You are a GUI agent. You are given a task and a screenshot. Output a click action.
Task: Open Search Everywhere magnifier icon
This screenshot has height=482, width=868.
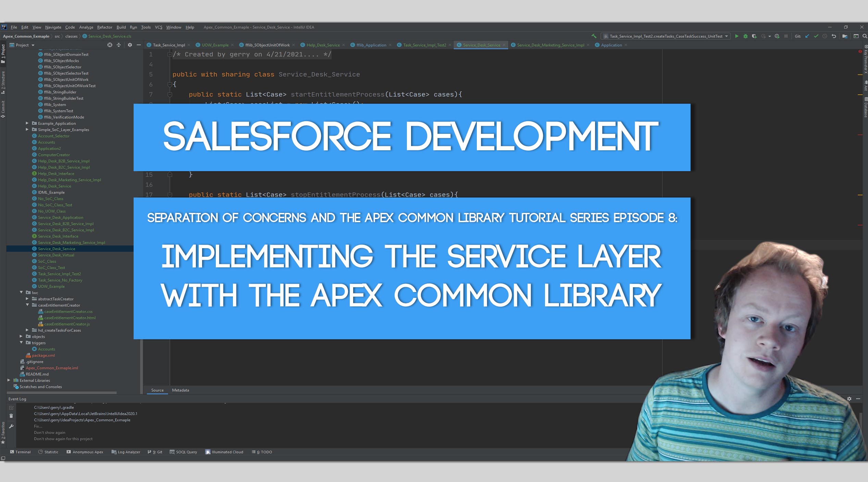pyautogui.click(x=864, y=36)
